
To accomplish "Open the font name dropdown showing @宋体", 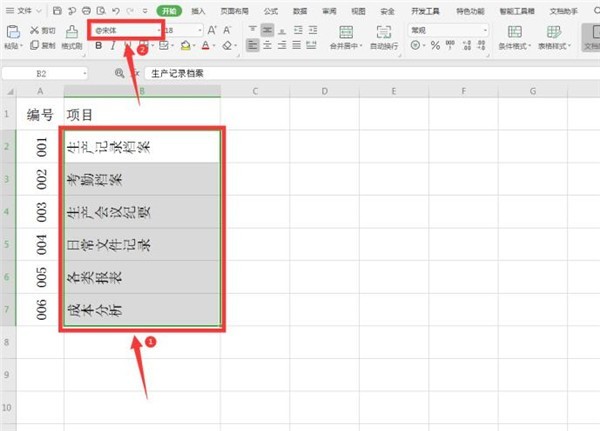I will pos(124,30).
